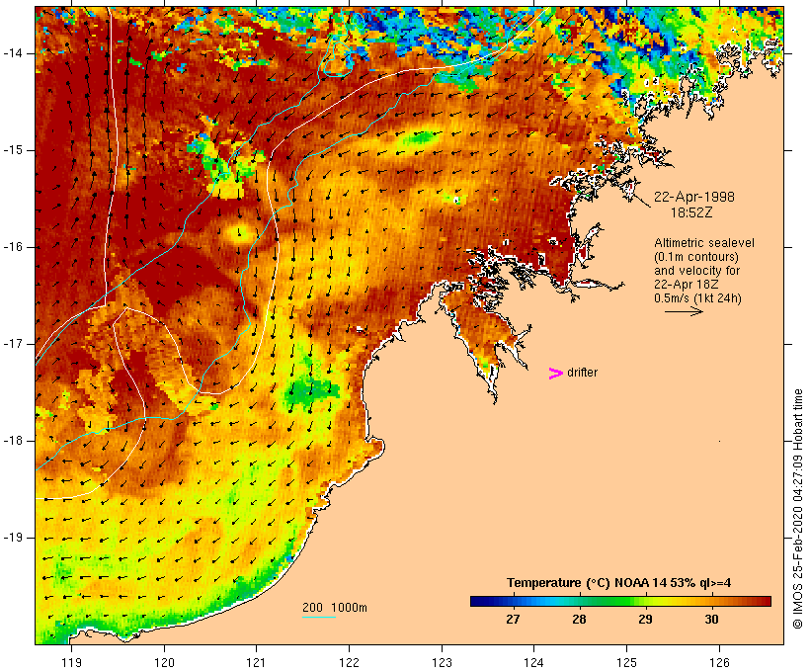The width and height of the screenshot is (810, 672).
Task: Click the longitude axis label '120'
Action: pos(164,662)
